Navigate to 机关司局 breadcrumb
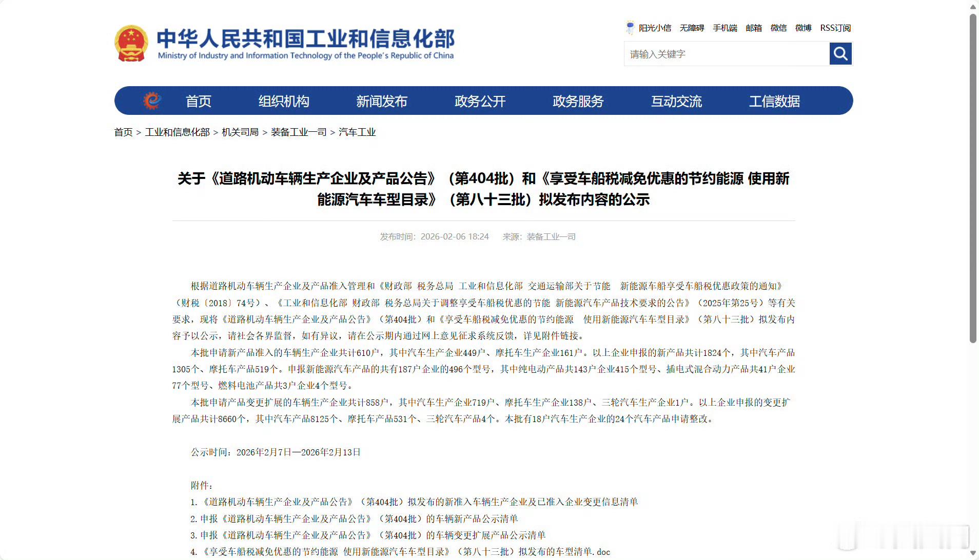Image resolution: width=979 pixels, height=560 pixels. click(240, 132)
